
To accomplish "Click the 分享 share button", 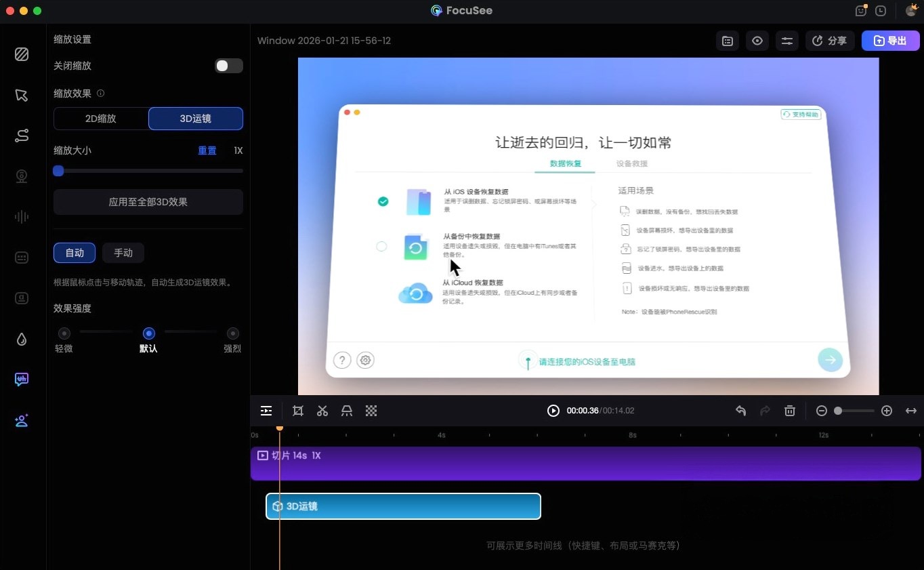I will [x=830, y=41].
